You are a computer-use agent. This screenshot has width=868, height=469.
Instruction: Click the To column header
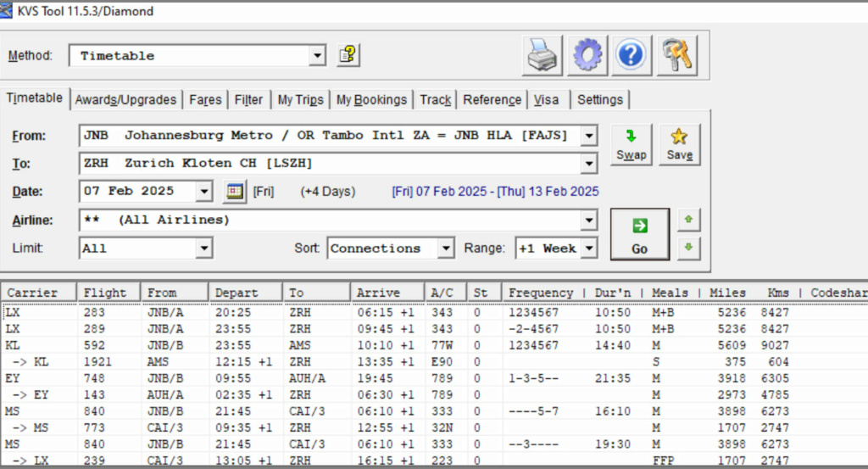(x=316, y=293)
